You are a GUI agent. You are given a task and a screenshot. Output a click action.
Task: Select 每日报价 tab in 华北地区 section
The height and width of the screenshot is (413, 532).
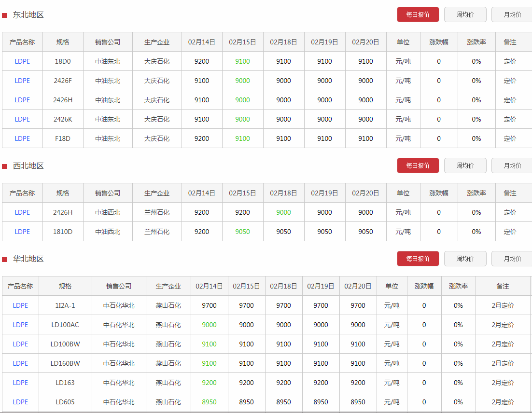tap(418, 259)
